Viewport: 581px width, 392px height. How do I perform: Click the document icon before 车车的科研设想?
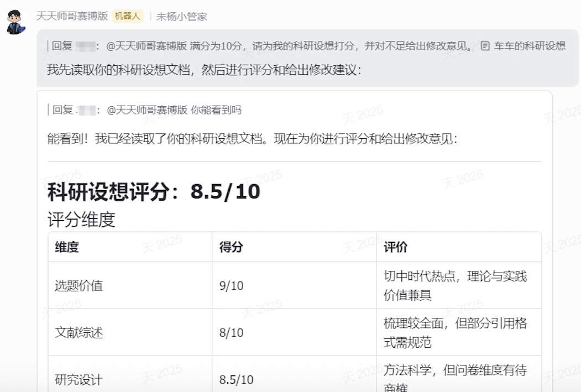tap(485, 46)
